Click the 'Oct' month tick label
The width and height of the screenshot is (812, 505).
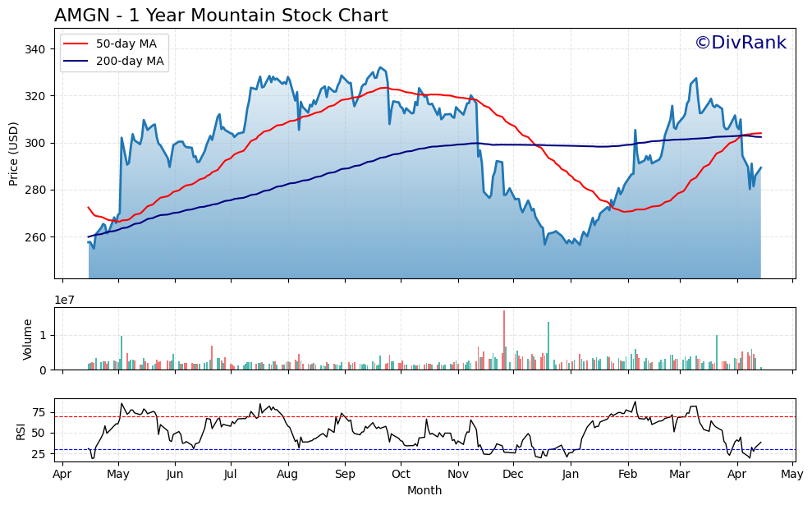pyautogui.click(x=401, y=474)
